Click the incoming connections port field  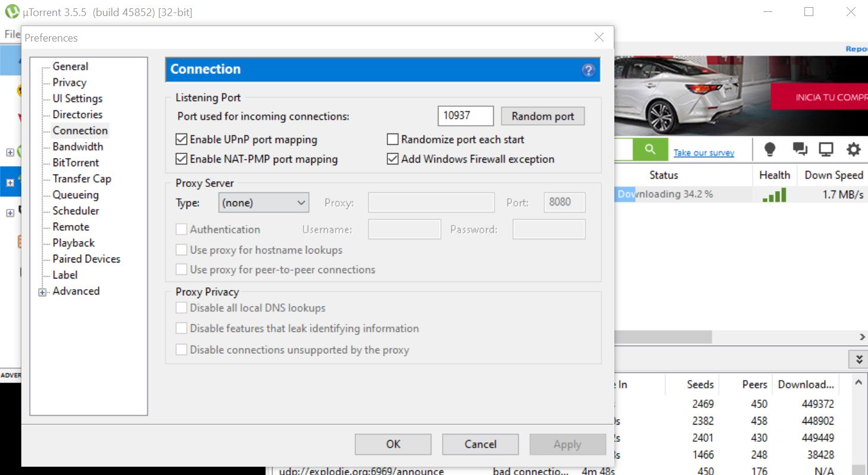tap(466, 116)
